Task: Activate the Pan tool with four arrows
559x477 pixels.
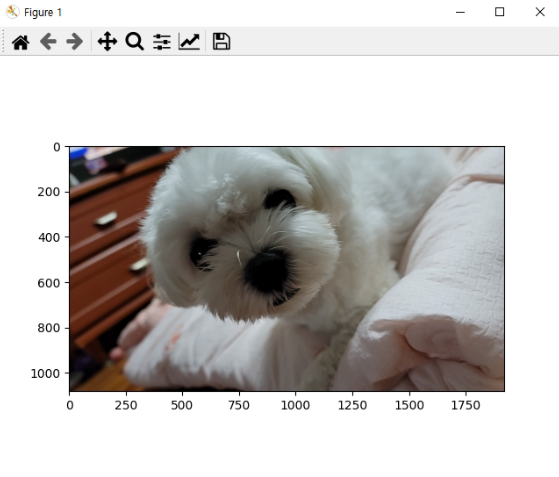Action: click(x=107, y=41)
